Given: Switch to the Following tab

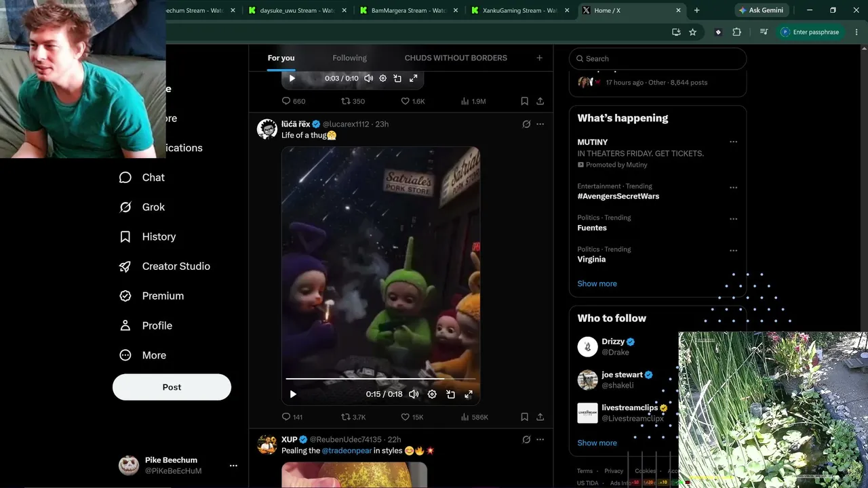Looking at the screenshot, I should tap(349, 58).
